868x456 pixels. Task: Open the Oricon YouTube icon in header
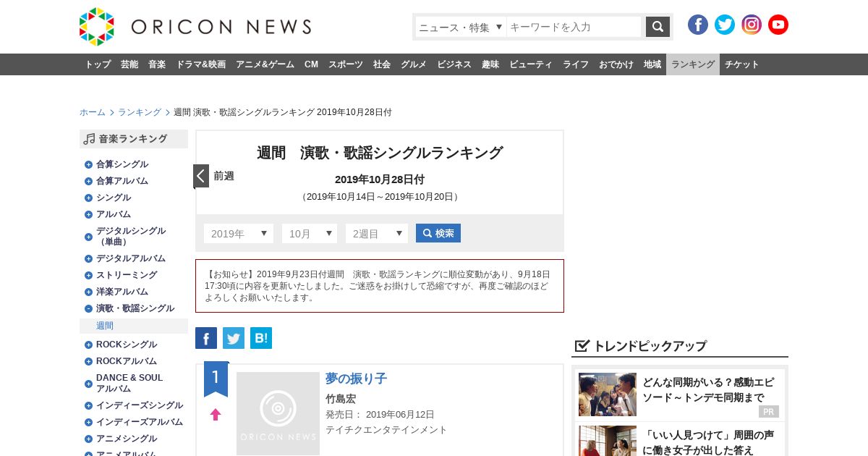coord(778,25)
